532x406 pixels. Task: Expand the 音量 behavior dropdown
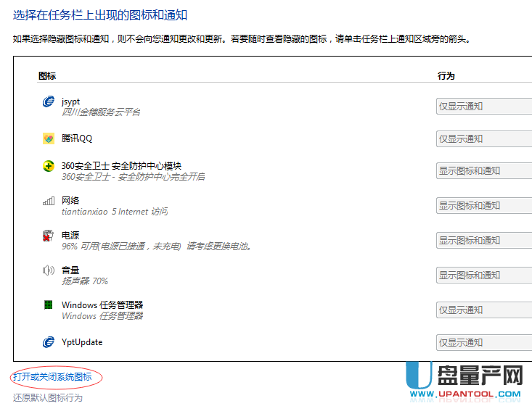(x=483, y=275)
